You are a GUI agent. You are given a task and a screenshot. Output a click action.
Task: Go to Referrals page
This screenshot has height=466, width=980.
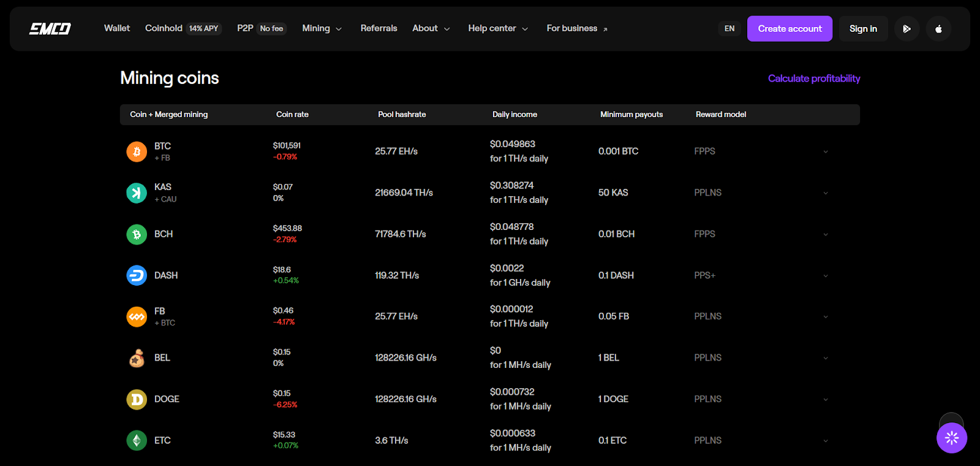(379, 28)
